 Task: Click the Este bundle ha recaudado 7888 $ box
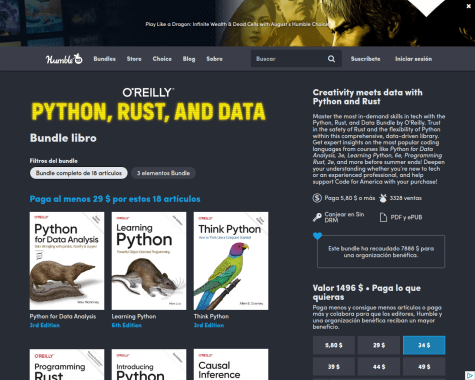[x=381, y=252]
